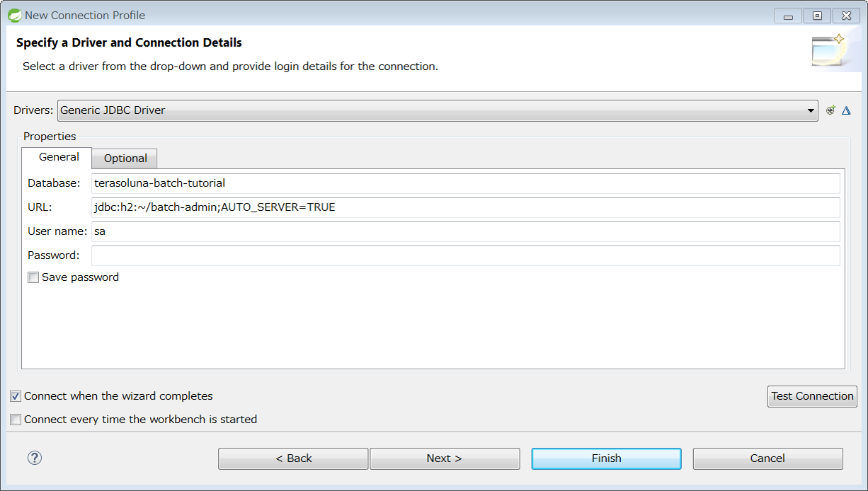The height and width of the screenshot is (491, 868).
Task: Toggle the Save password checkbox
Action: coord(33,277)
